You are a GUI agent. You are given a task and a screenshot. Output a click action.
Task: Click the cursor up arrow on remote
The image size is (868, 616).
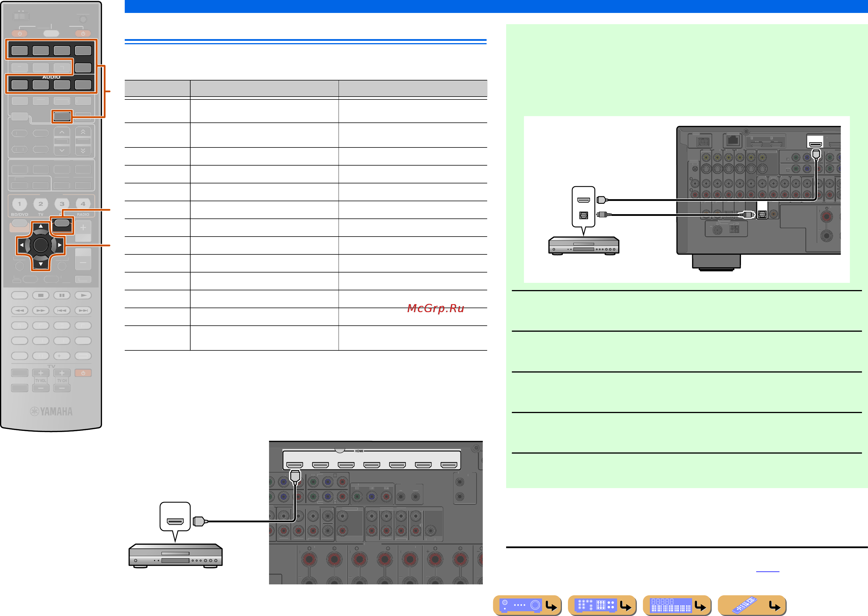[41, 226]
